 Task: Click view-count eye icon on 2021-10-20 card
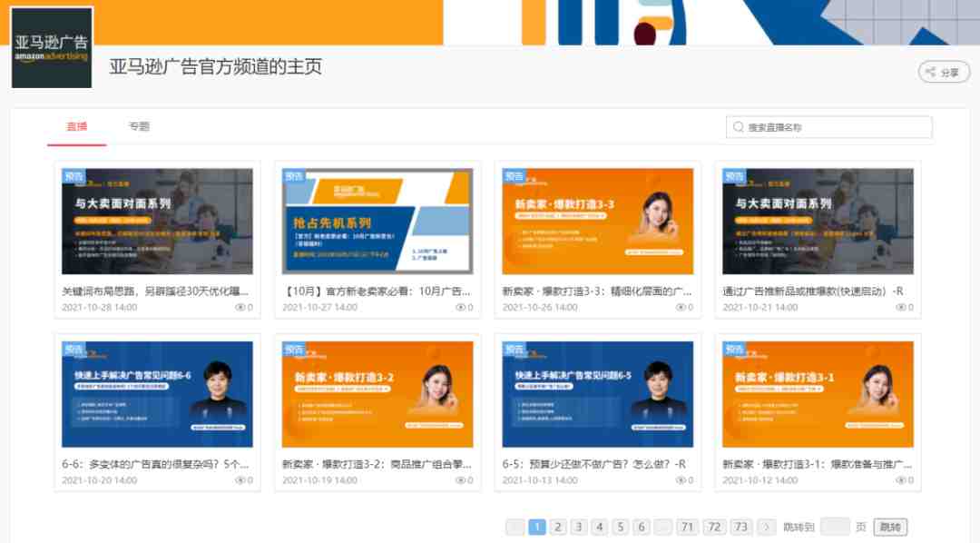(x=240, y=480)
